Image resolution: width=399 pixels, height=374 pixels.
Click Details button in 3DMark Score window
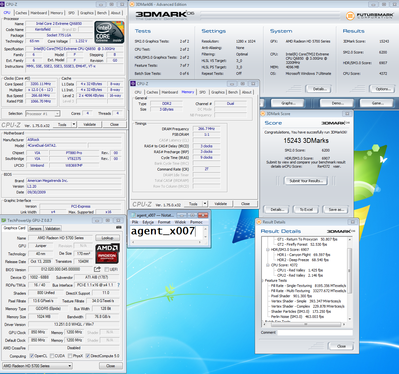276,209
